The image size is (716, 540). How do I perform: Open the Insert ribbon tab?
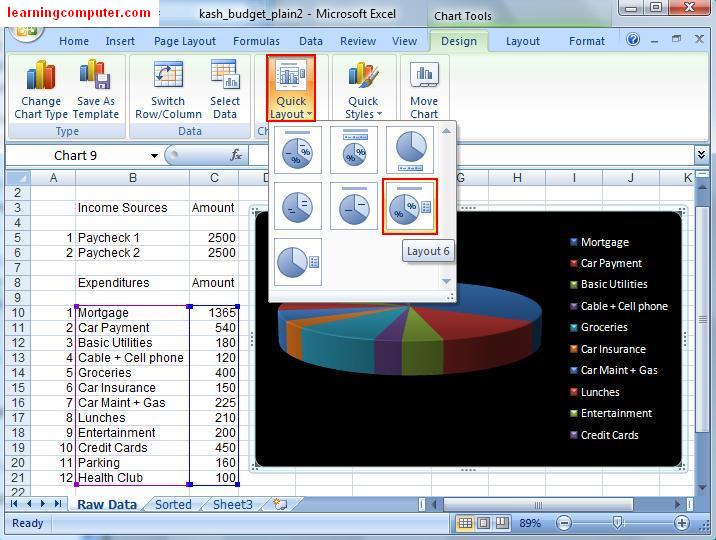click(120, 41)
